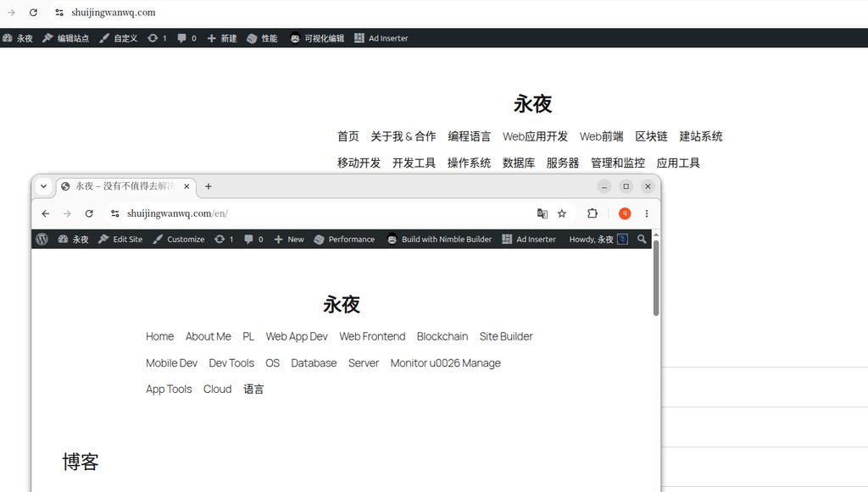Open site info icon in background address bar
Screen dimensions: 868x492
[x=59, y=12]
